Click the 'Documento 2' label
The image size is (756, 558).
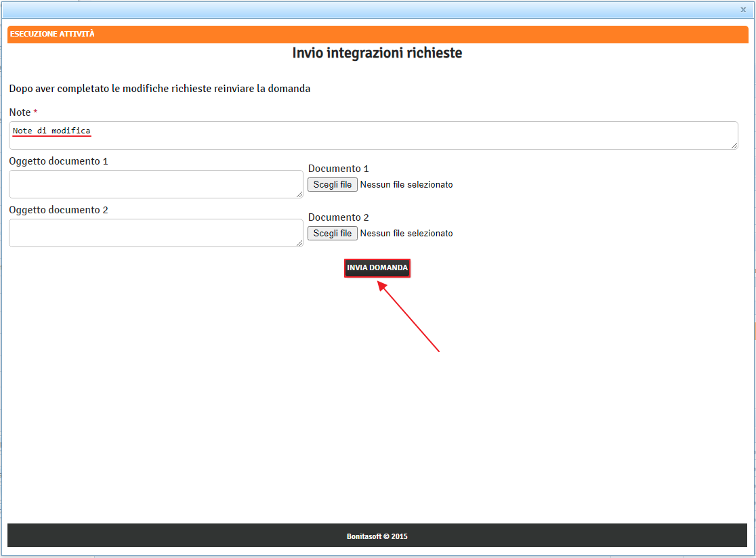coord(338,217)
